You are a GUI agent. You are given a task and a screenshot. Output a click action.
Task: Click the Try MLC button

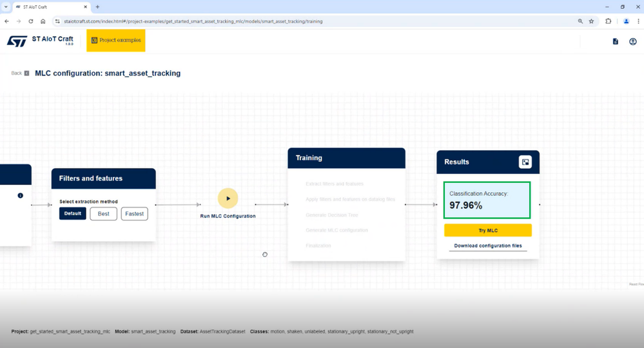click(488, 230)
